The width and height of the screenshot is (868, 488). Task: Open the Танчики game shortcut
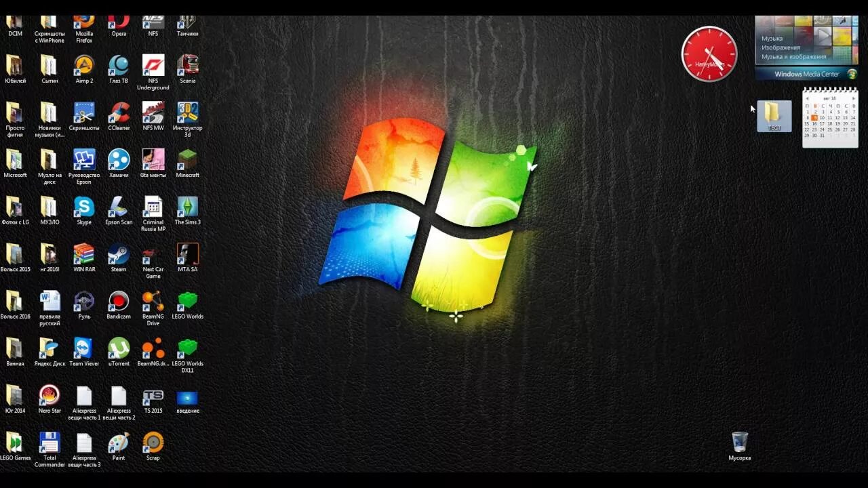[187, 26]
